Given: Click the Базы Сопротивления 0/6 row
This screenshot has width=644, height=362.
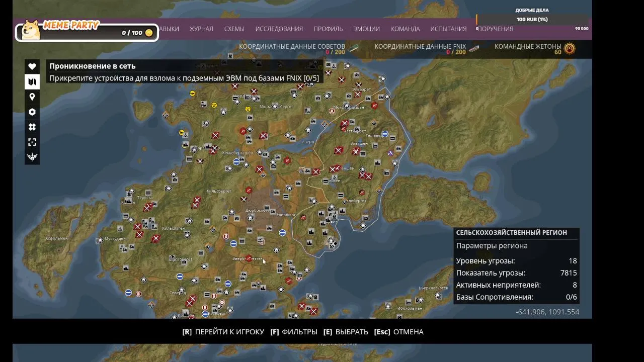Looking at the screenshot, I should point(516,297).
